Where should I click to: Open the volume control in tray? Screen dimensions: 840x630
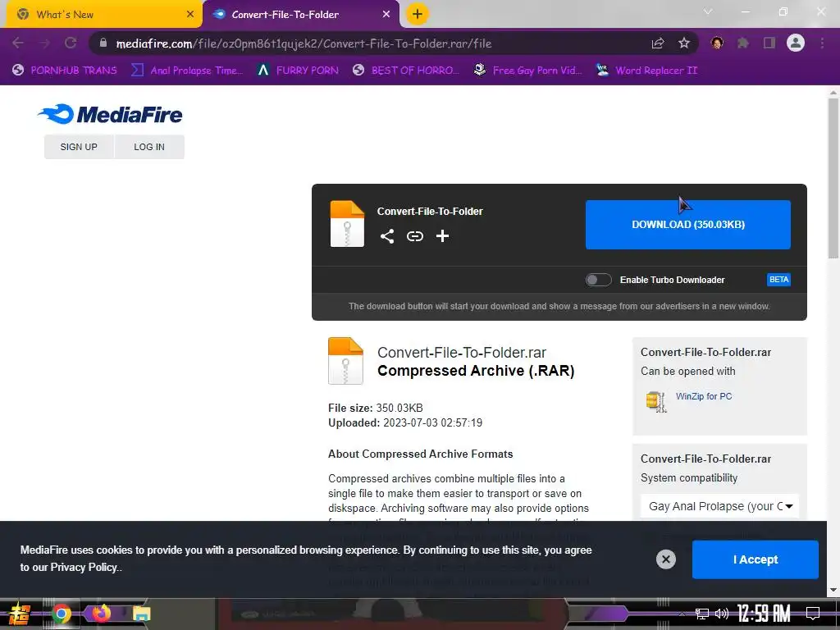tap(722, 614)
